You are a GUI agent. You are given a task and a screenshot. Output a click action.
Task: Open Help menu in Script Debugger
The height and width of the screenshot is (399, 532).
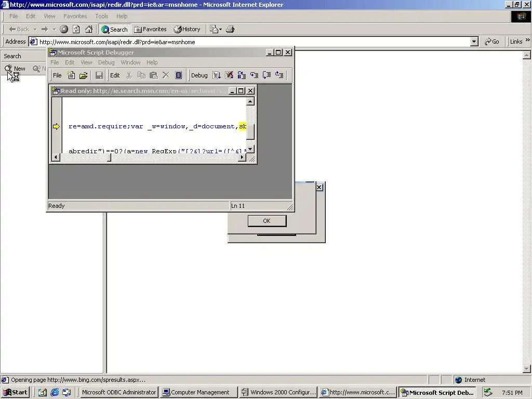click(x=152, y=62)
